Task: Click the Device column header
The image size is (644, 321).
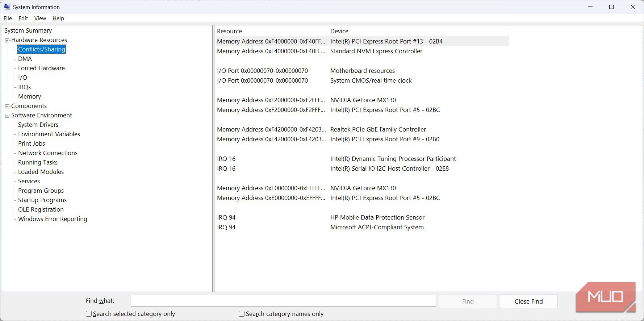Action: (418, 31)
